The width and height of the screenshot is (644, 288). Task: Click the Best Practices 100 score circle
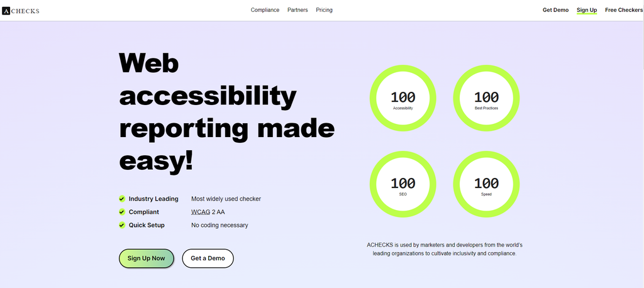486,99
